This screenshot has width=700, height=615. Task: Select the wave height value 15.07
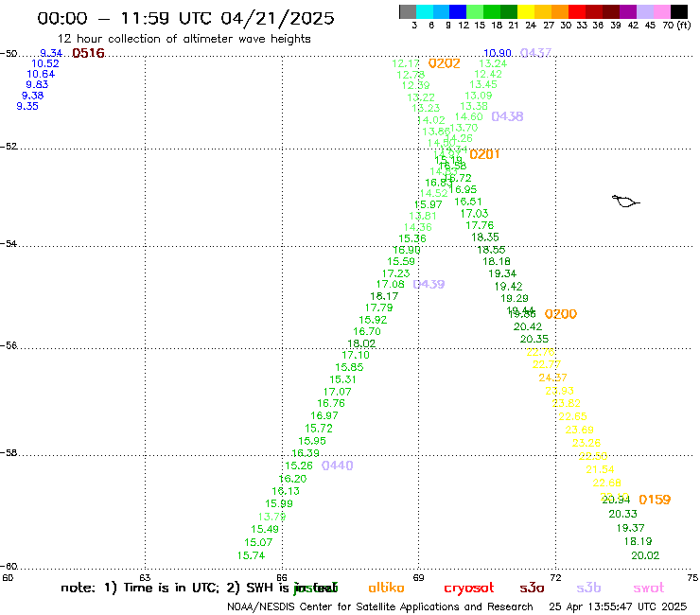[258, 542]
